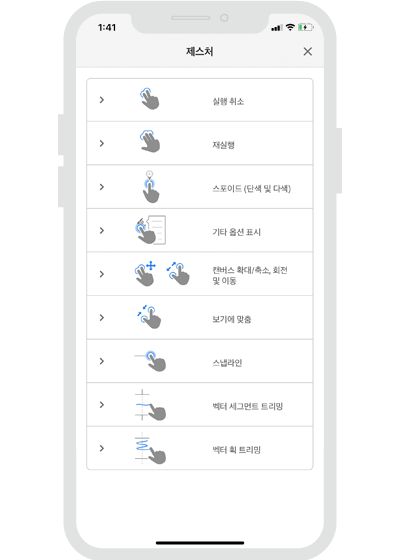Expand the 벡터 획 트리밍 row chevron
Screen dimensions: 400x560
102,449
